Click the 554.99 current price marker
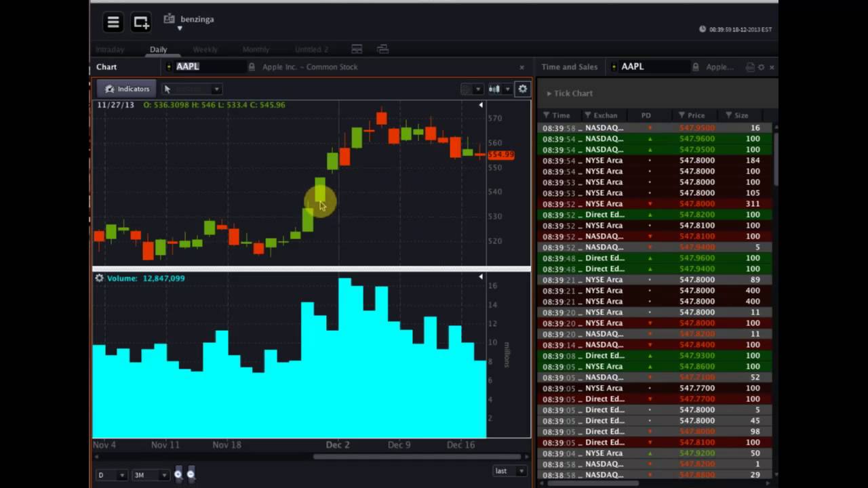Screen dimensions: 868x488 click(x=500, y=155)
